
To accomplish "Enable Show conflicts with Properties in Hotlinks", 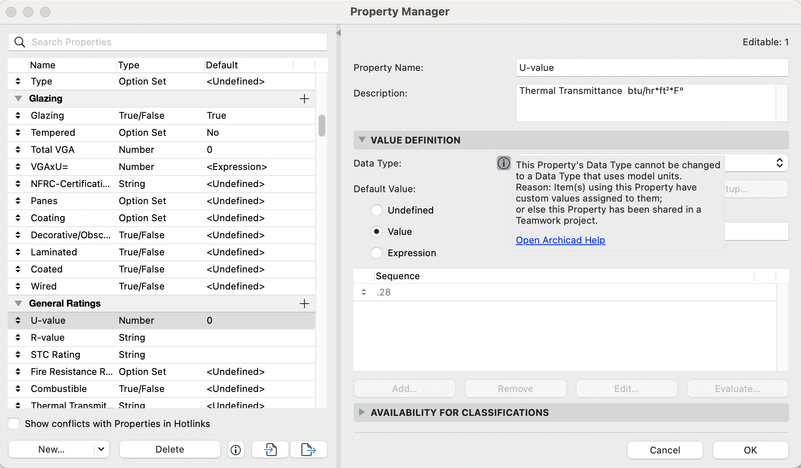I will click(x=14, y=424).
